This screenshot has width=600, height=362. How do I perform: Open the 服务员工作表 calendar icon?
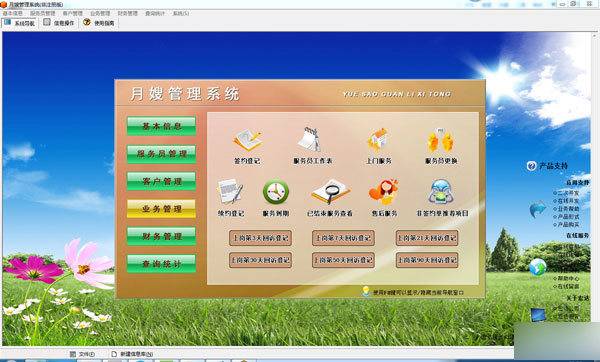(310, 139)
